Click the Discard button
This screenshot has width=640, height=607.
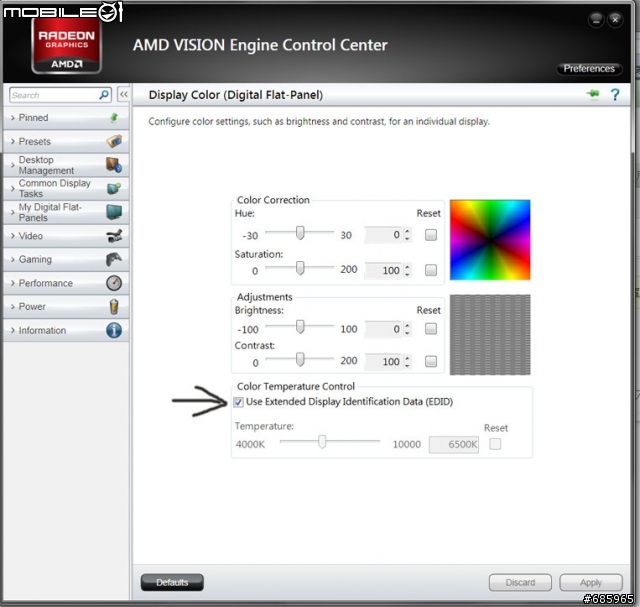[x=520, y=583]
